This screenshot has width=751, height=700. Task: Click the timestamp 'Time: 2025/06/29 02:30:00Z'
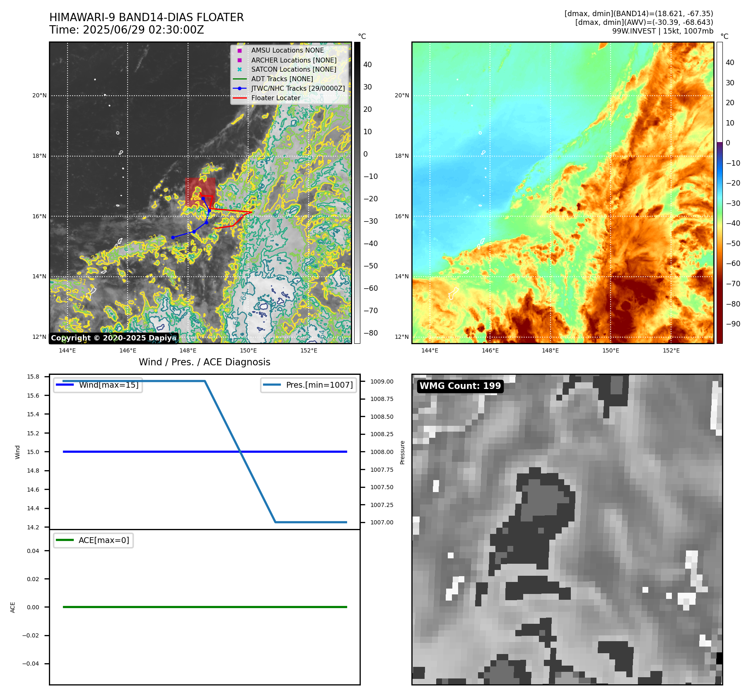pyautogui.click(x=127, y=30)
